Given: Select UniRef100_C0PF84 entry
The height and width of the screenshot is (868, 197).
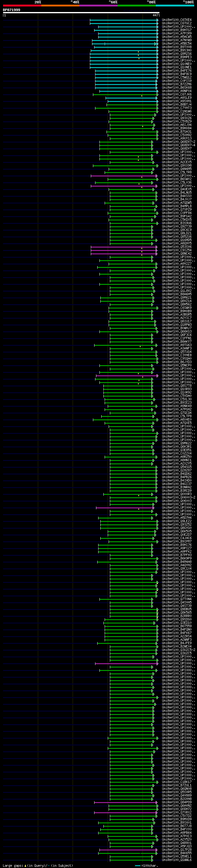Looking at the screenshot, I should click(176, 213).
